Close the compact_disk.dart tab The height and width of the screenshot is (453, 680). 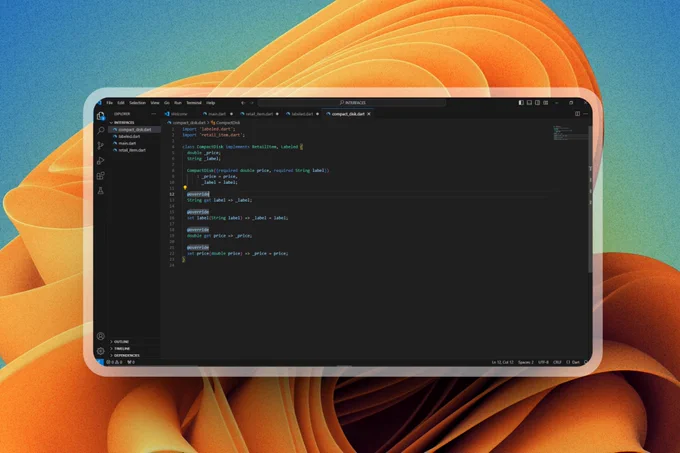(x=369, y=114)
